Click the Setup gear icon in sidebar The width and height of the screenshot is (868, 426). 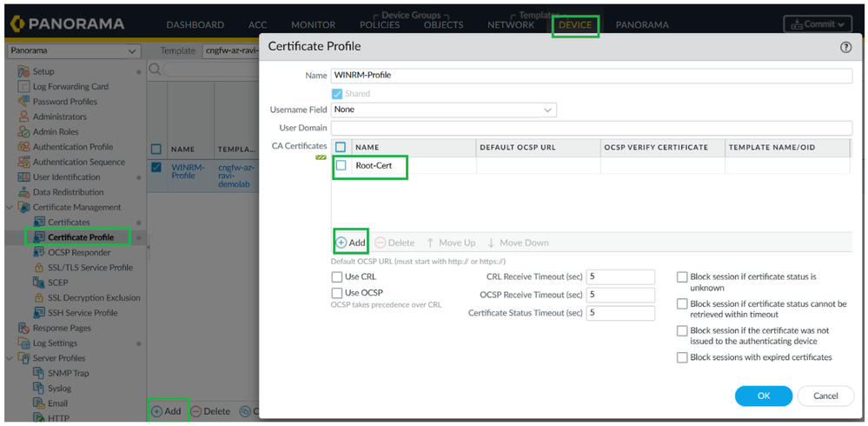pos(23,71)
